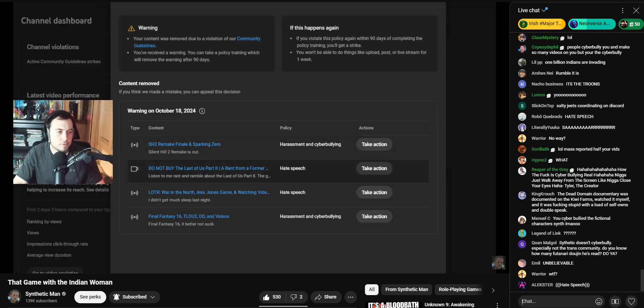Click the Warning triangle icon

pos(131,28)
